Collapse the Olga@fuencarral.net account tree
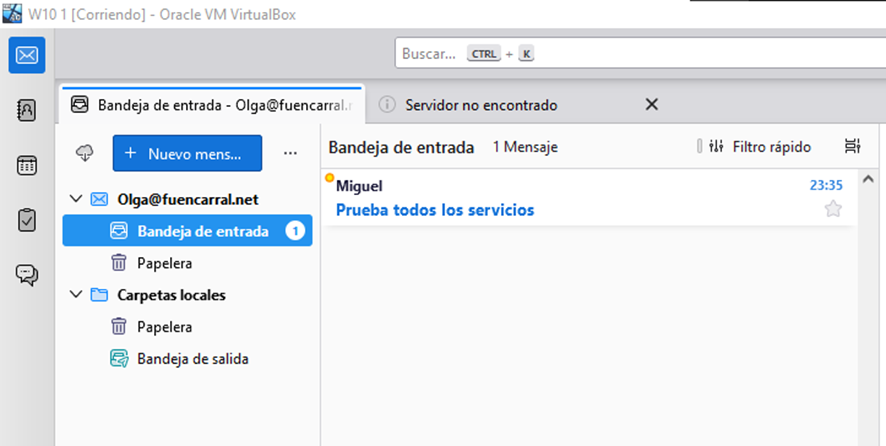886x446 pixels. (76, 199)
